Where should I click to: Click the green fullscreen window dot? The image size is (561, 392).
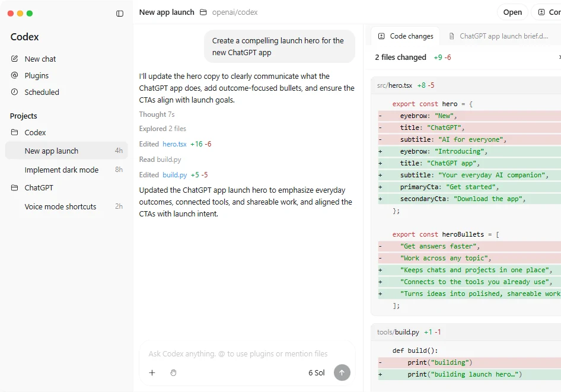(x=30, y=13)
